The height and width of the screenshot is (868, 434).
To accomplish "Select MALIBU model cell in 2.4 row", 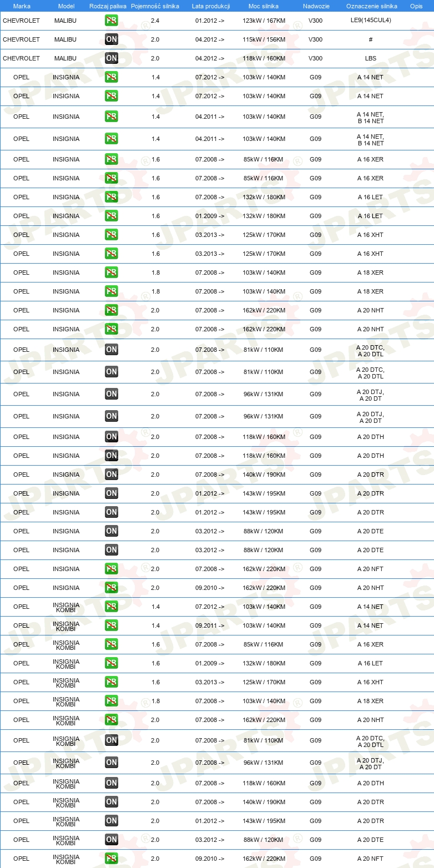I will click(65, 21).
